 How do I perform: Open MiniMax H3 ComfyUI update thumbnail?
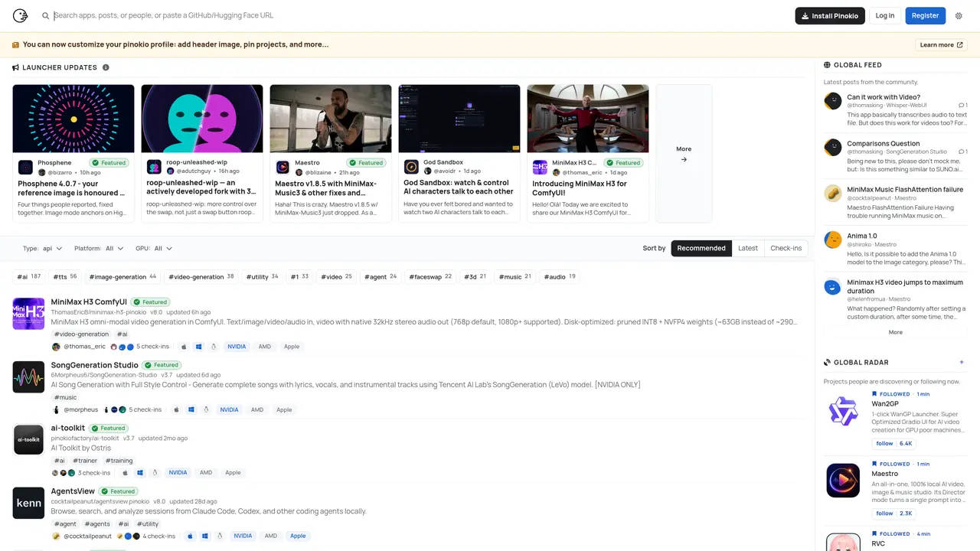tap(588, 119)
